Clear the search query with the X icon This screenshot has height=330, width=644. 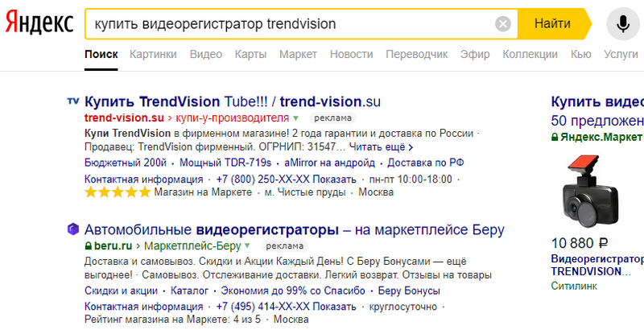(x=502, y=24)
